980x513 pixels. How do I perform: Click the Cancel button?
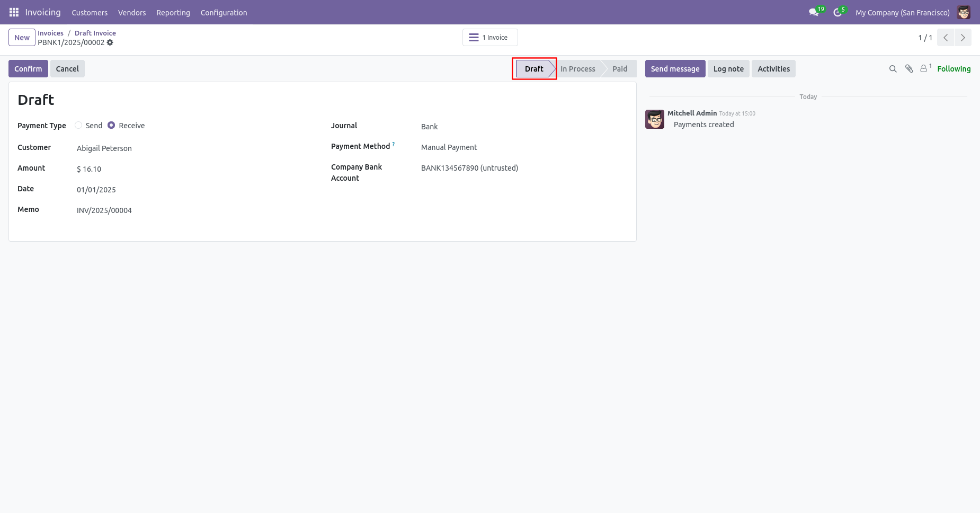67,69
